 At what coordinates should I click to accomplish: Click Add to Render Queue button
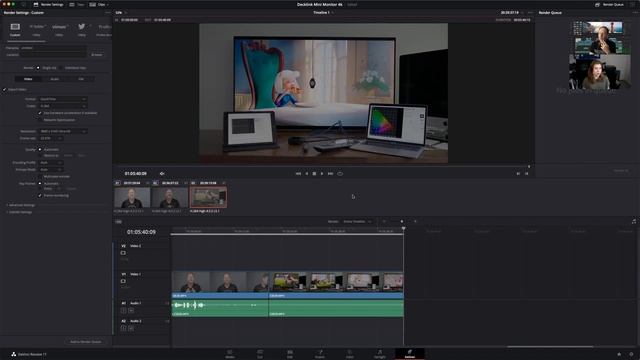click(x=85, y=342)
